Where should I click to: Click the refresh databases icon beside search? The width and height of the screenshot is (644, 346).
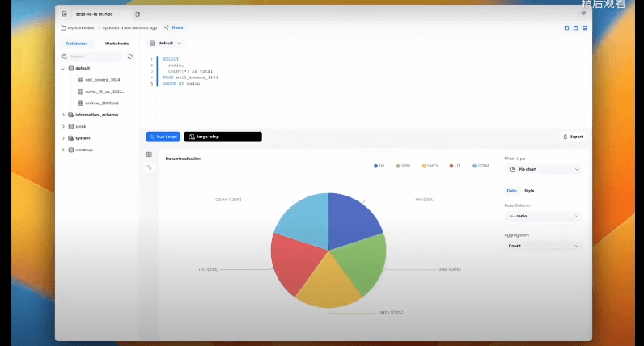[x=130, y=57]
